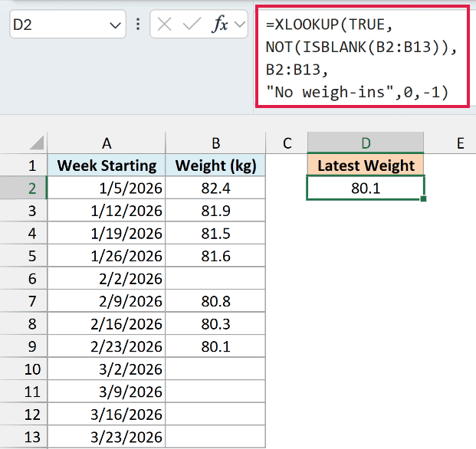
Task: Select column D header
Action: pyautogui.click(x=366, y=143)
